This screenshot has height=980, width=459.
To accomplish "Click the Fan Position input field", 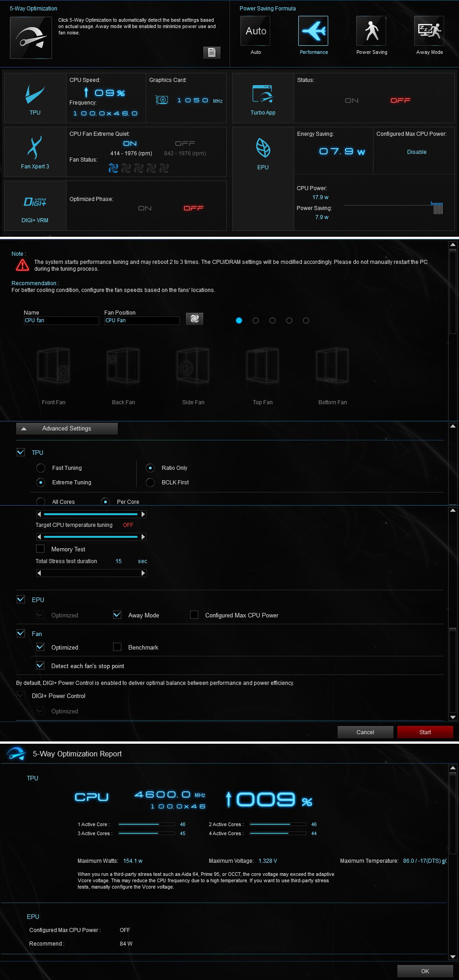I will (x=142, y=320).
